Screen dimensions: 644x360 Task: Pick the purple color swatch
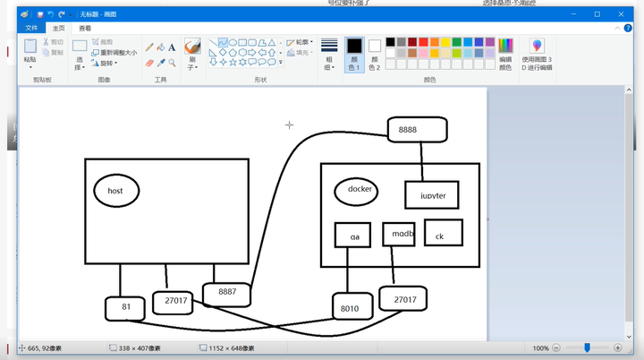click(490, 42)
